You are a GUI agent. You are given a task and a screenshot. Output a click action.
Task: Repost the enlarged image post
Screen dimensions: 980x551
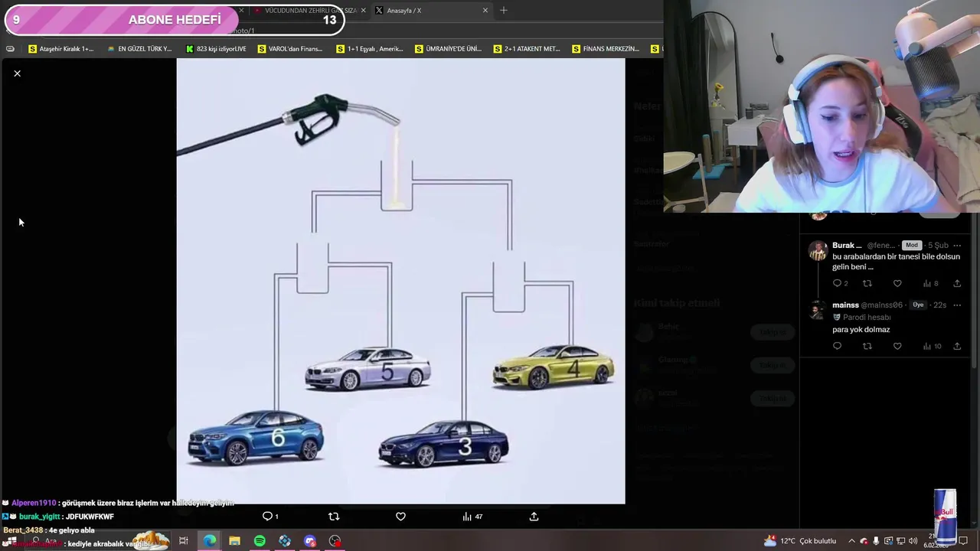334,517
